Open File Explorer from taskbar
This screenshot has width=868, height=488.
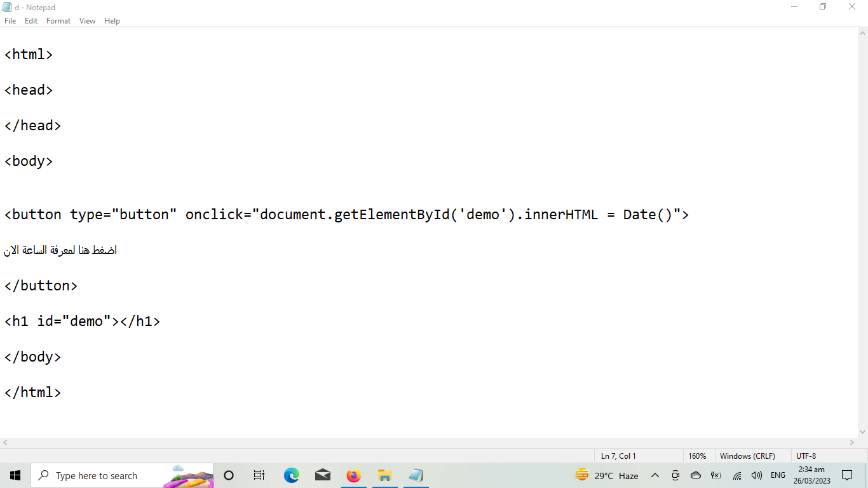(x=384, y=475)
